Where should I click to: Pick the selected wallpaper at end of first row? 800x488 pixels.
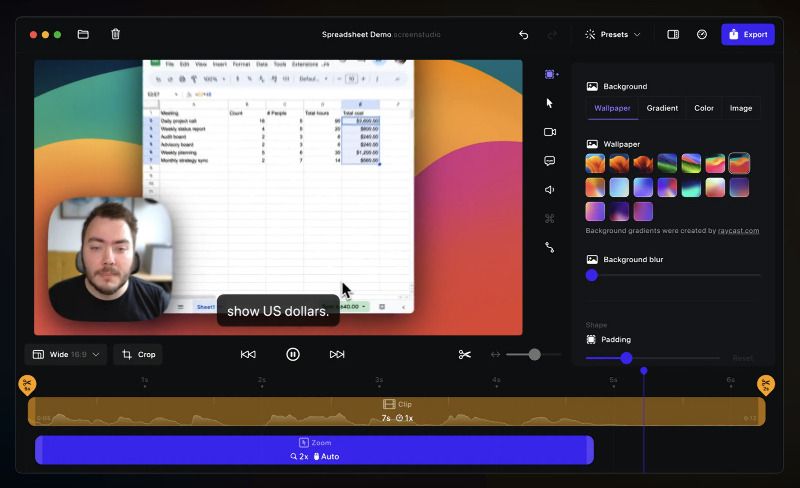coord(739,163)
